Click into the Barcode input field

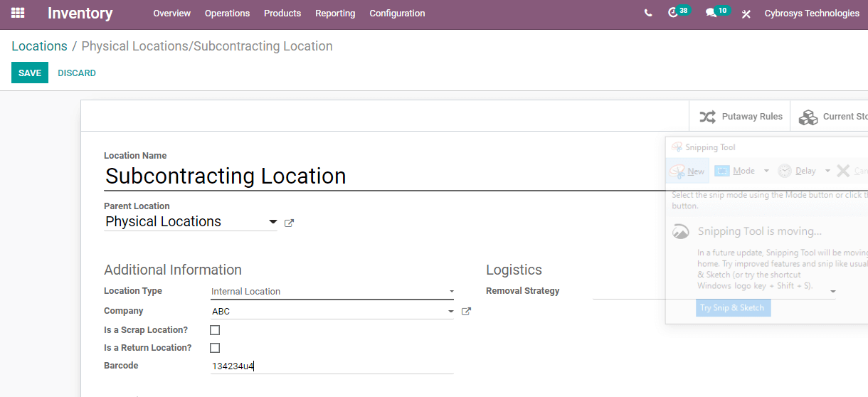pos(332,366)
